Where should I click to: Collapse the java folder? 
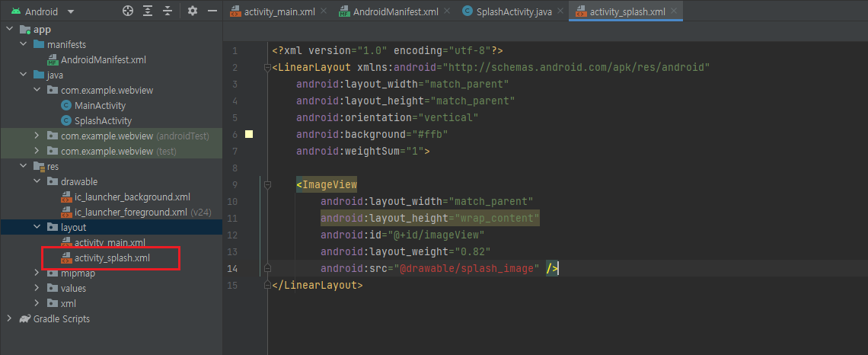point(24,75)
